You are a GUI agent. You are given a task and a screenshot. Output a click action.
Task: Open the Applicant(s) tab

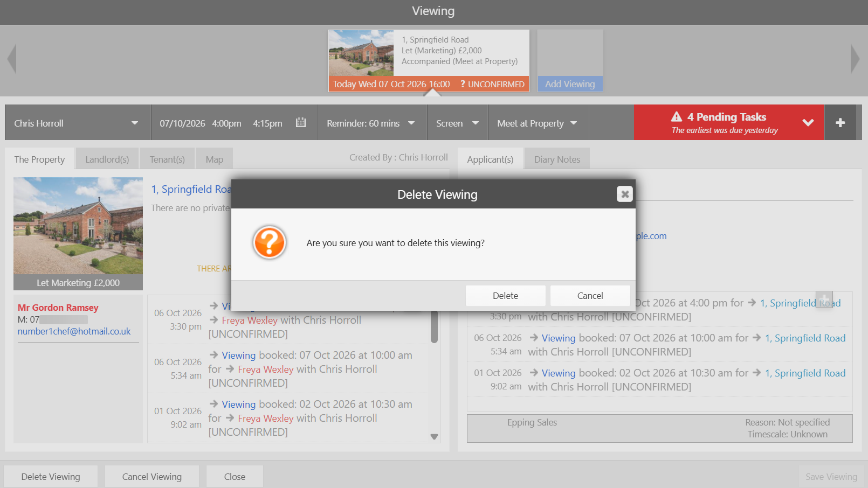point(490,159)
